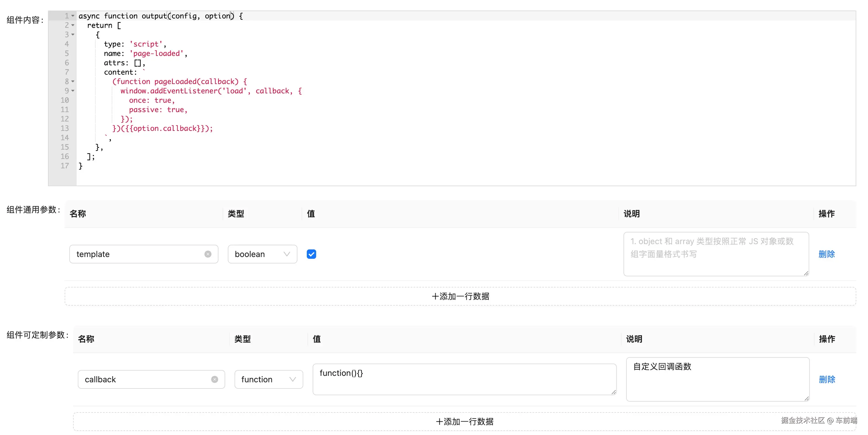Clear the template name input
Screen dimensions: 868x435
[208, 254]
